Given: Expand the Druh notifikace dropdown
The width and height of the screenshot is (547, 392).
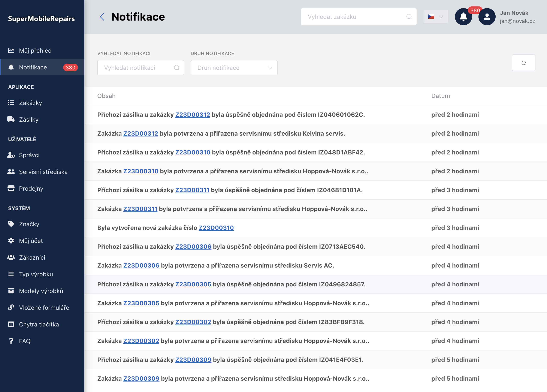Looking at the screenshot, I should pyautogui.click(x=234, y=68).
